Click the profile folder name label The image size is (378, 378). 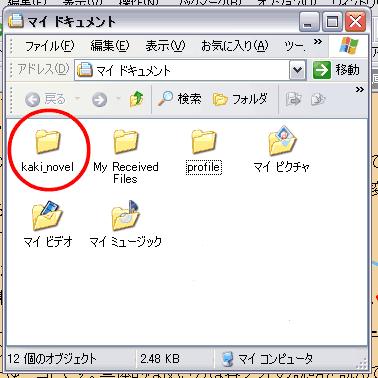[204, 167]
